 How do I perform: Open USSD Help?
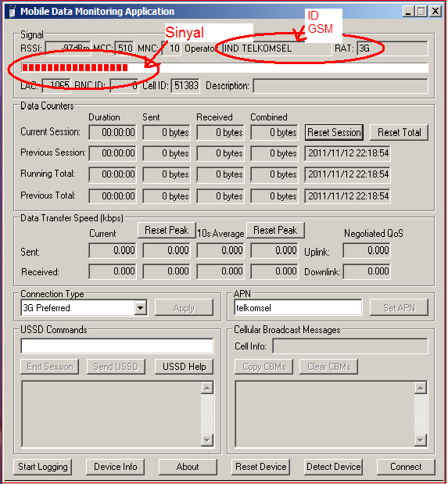pos(184,367)
